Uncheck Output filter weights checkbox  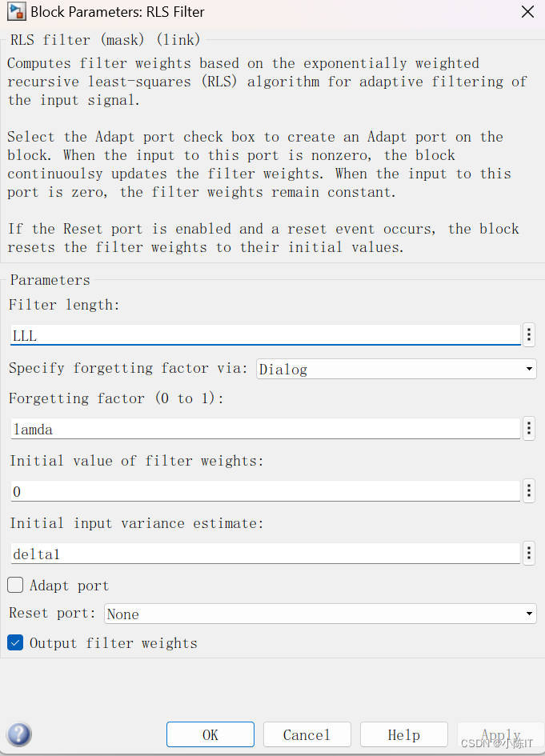(15, 642)
